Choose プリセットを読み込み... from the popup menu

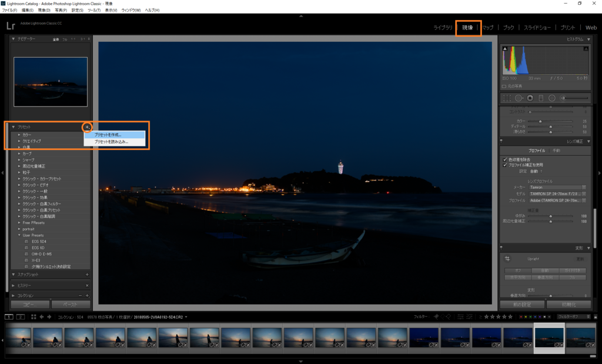(x=115, y=142)
